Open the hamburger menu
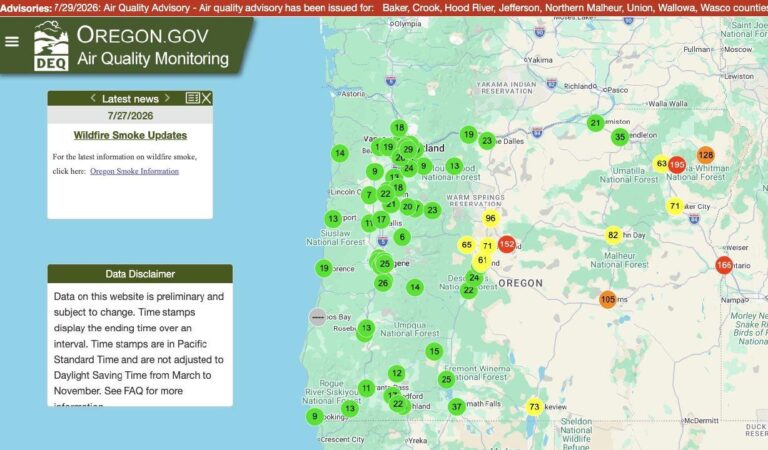 pyautogui.click(x=12, y=42)
